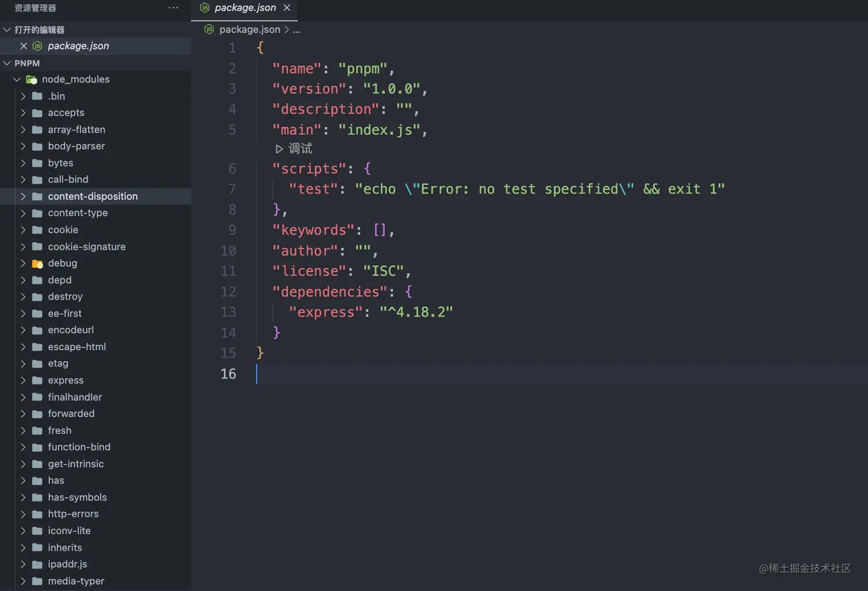
Task: Select the fresh folder
Action: [95, 430]
